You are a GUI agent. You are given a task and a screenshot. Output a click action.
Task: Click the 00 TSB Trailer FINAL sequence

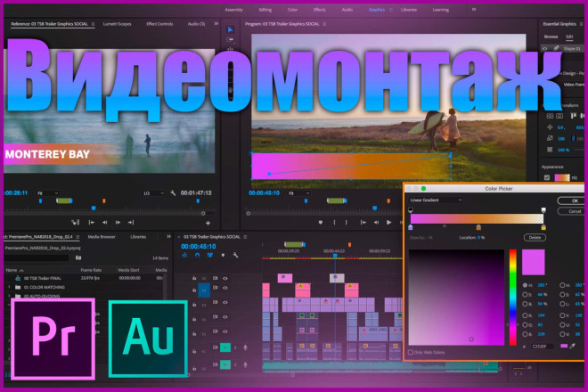click(x=43, y=278)
